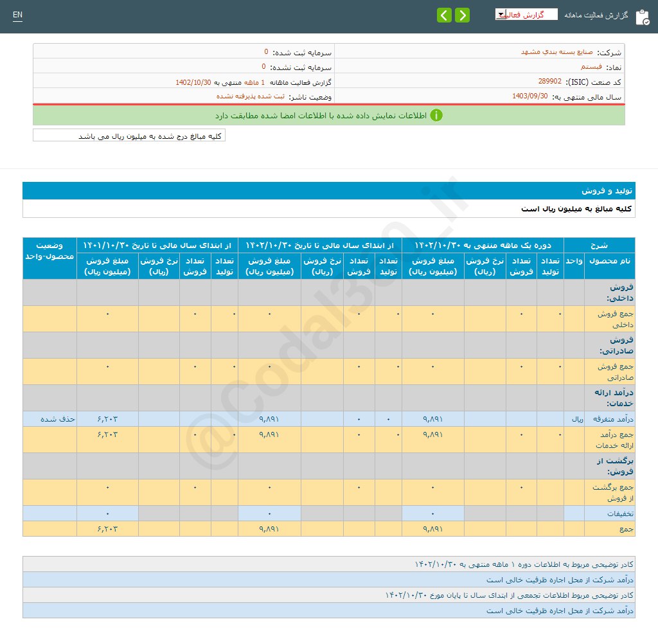Click the حذف شده status cell
Image resolution: width=658 pixels, height=644 pixels.
click(x=58, y=418)
